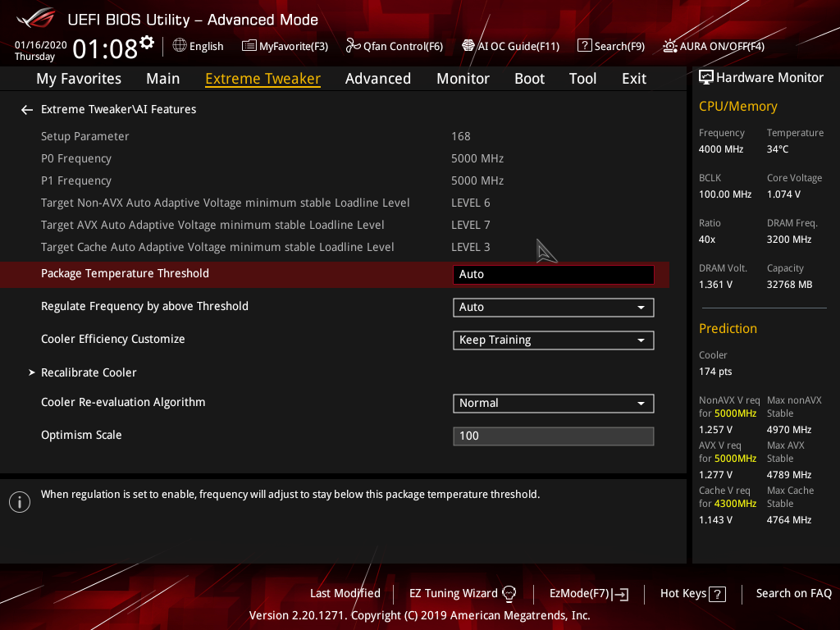Click the Optimism Scale input field
This screenshot has width=840, height=630.
click(554, 436)
